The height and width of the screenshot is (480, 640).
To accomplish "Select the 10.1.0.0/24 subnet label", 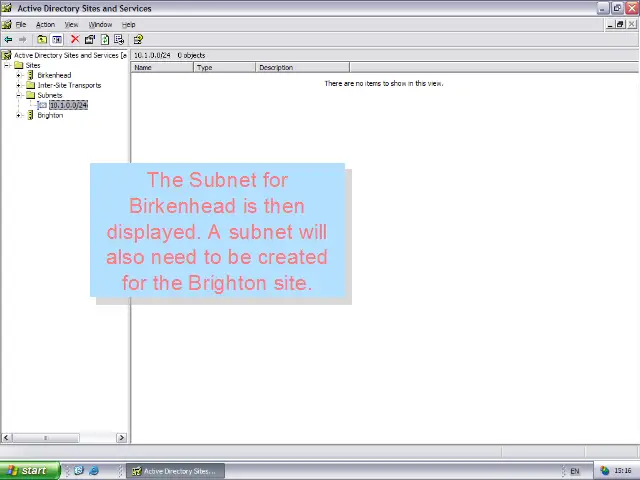I will [x=69, y=105].
